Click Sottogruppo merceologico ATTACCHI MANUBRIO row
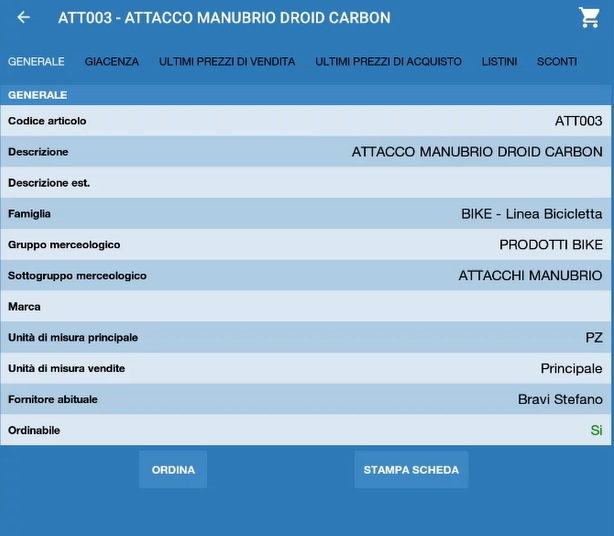 coord(306,276)
